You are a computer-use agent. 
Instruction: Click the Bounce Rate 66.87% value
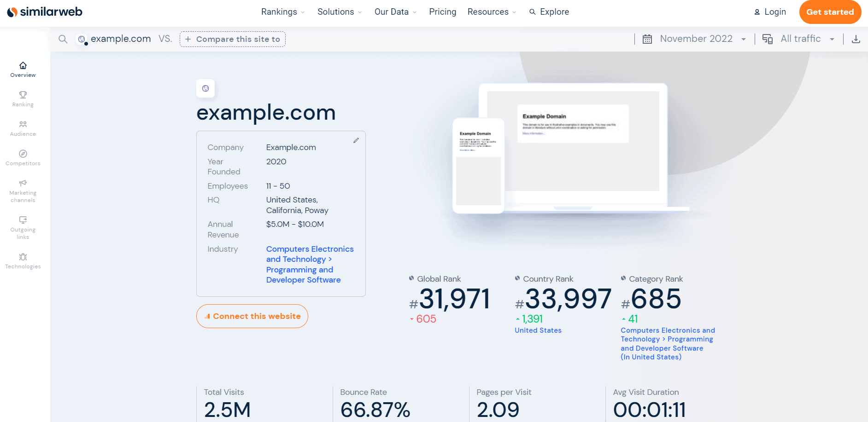[375, 410]
